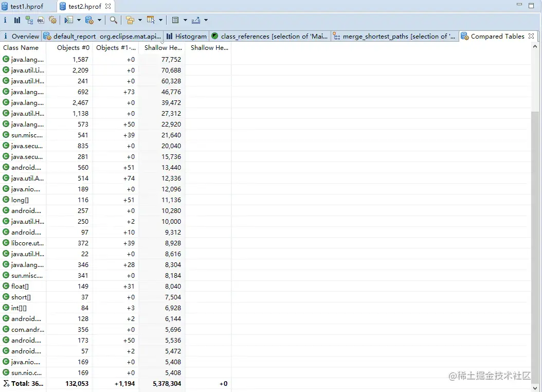Open the default_report tab
The height and width of the screenshot is (392, 542).
click(x=103, y=37)
